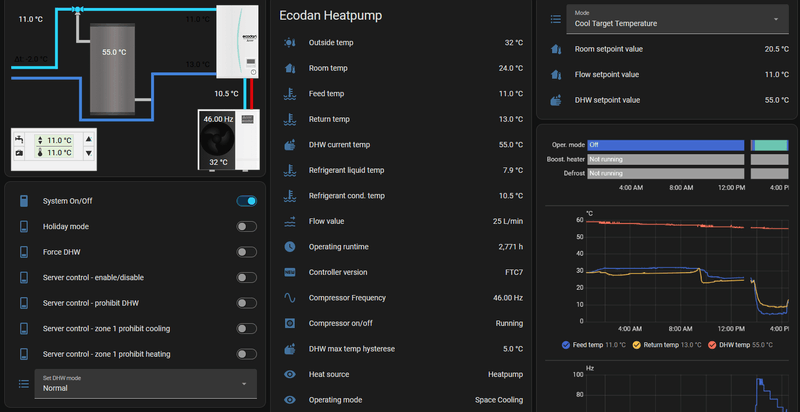Click the Compressor on/off icon

pyautogui.click(x=290, y=323)
